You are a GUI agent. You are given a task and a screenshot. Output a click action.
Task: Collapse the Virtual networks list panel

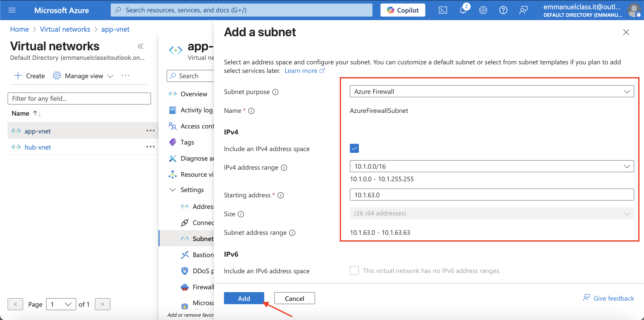click(140, 46)
